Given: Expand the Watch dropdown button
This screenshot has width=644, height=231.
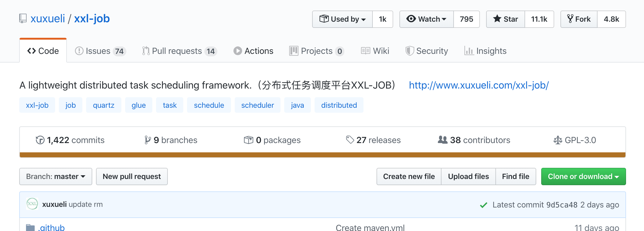Looking at the screenshot, I should point(427,19).
